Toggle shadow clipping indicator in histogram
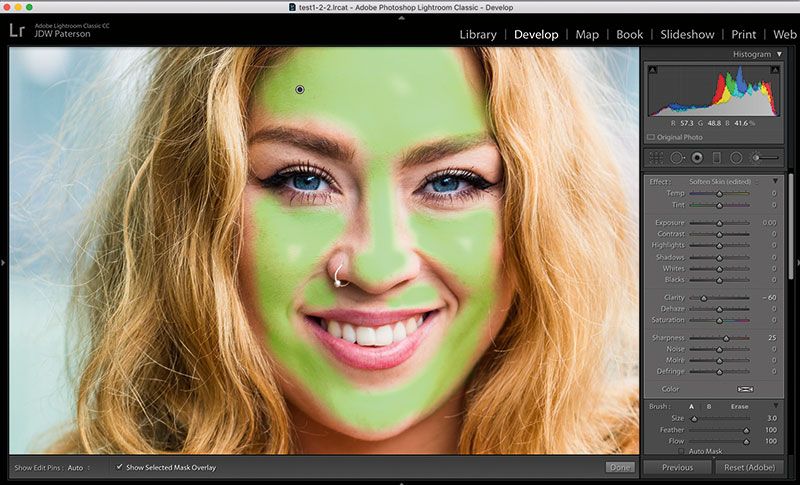This screenshot has width=800, height=485. click(653, 70)
